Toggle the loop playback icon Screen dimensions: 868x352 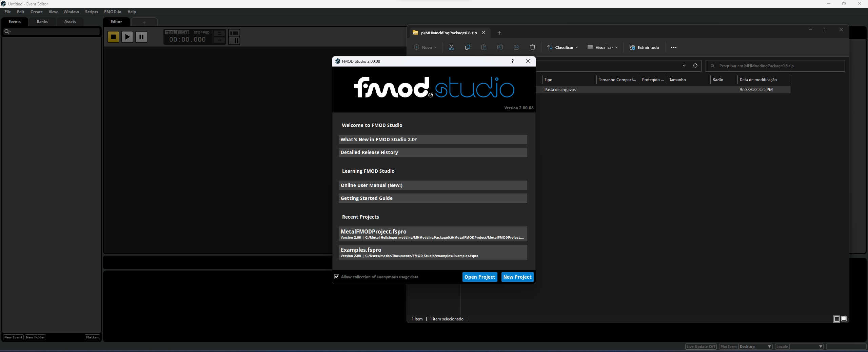[x=219, y=33]
